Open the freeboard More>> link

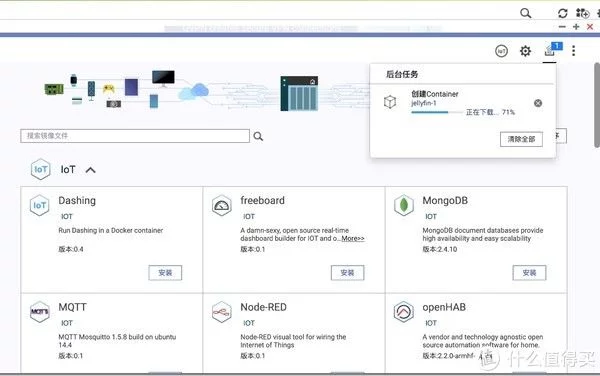pos(353,238)
